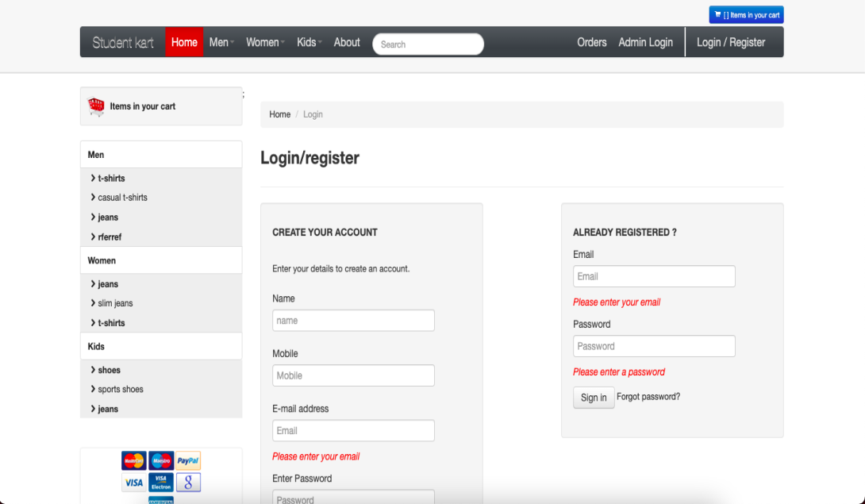Click the Visa Electron card icon

pos(161,483)
